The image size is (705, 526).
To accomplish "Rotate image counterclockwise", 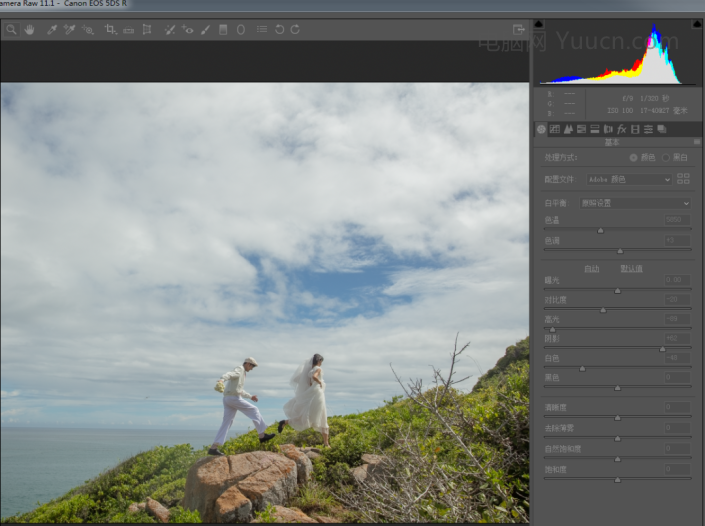I will click(279, 30).
